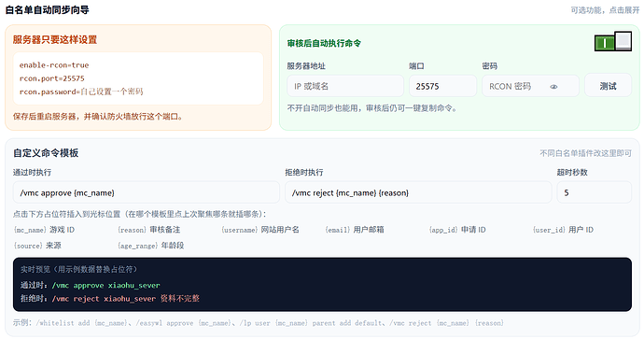Select the enable-rcon=true config line
Screen dimensions: 644x339
click(x=54, y=65)
